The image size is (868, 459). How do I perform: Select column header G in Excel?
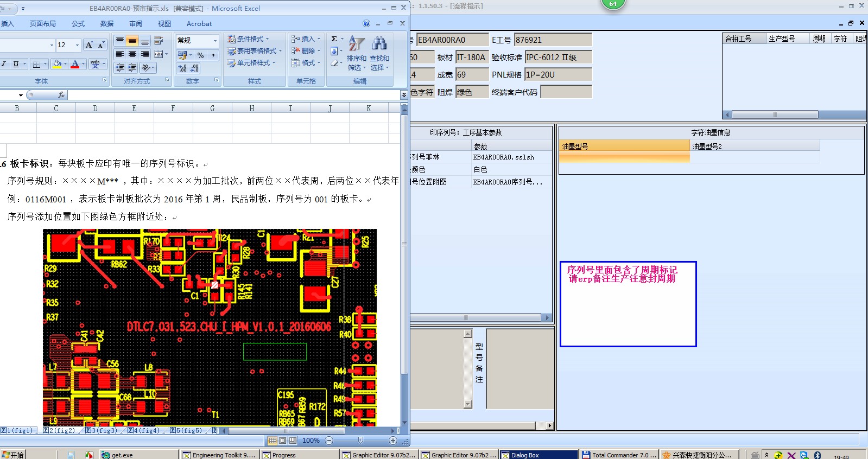[x=212, y=109]
